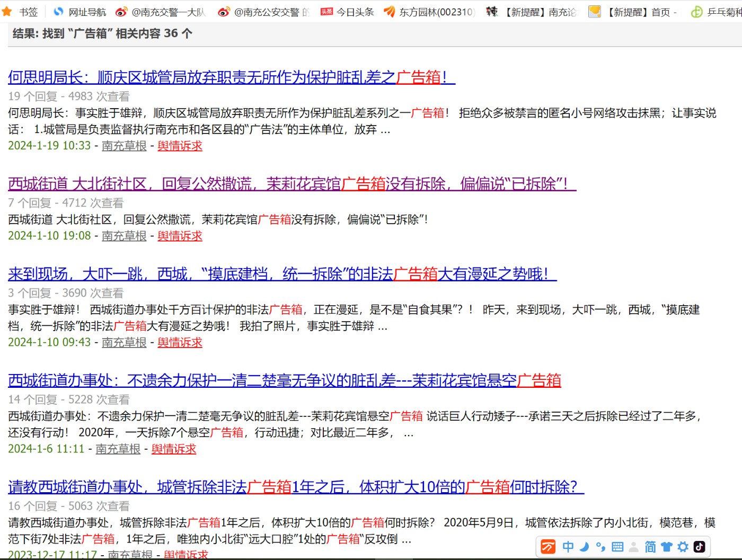This screenshot has width=742, height=560.
Task: Click the TikTok icon in IME bar
Action: tap(700, 547)
